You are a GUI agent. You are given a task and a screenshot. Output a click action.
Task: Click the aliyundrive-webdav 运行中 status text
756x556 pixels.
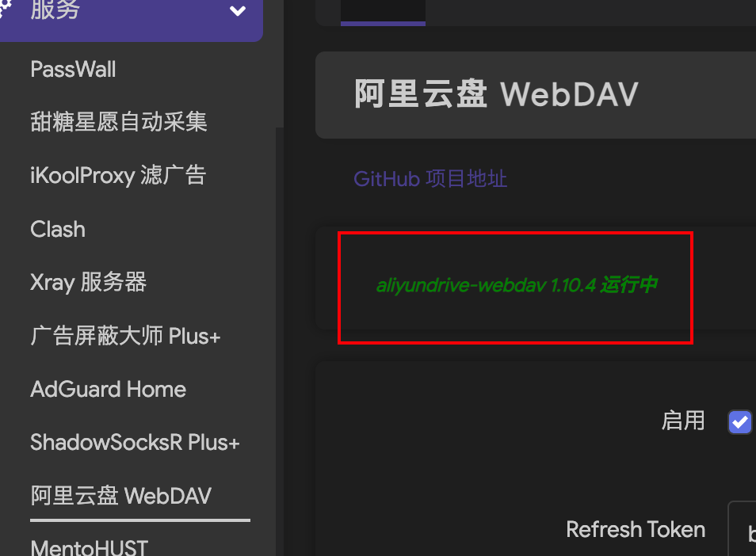pyautogui.click(x=517, y=285)
